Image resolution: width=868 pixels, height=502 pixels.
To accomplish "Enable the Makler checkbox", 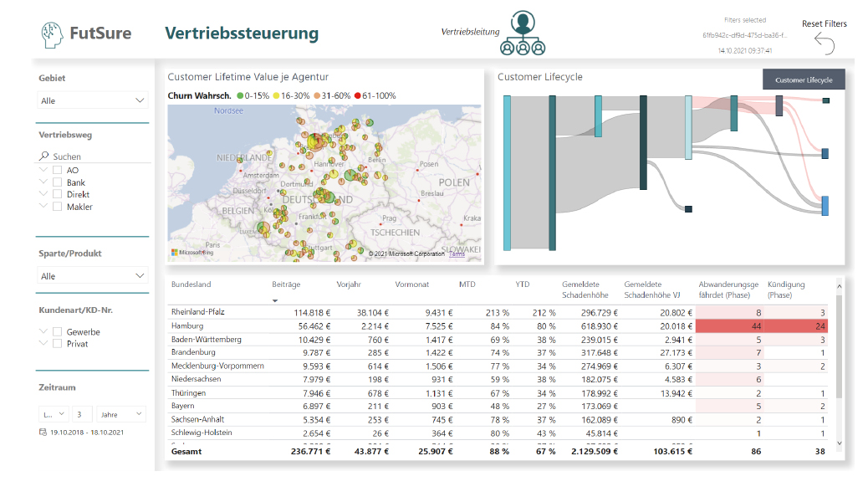I will click(57, 207).
